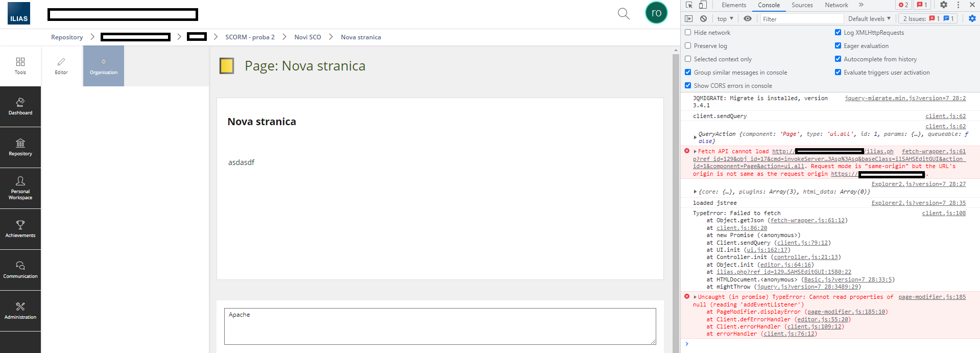This screenshot has width=980, height=353.
Task: Expand the QueryAction object entry
Action: click(695, 137)
